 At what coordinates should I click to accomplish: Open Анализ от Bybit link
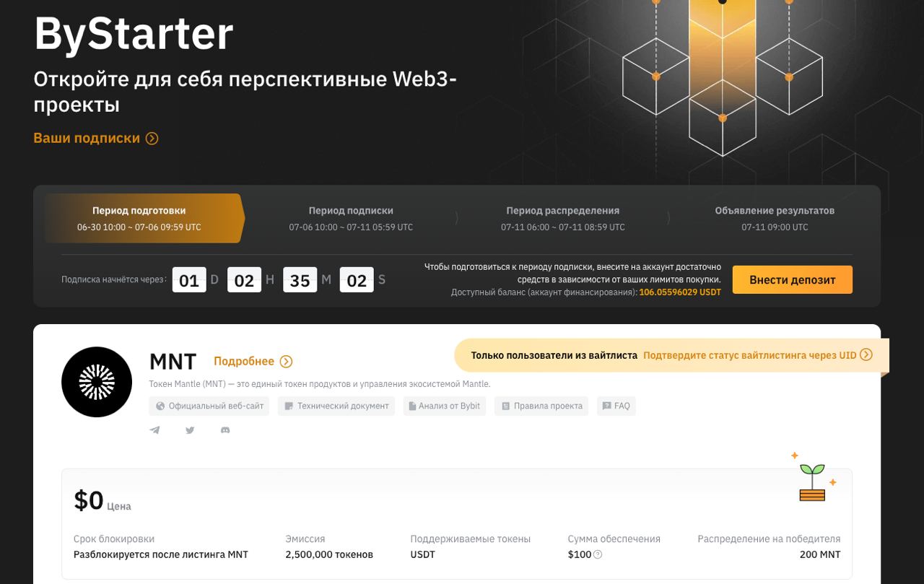coord(444,406)
